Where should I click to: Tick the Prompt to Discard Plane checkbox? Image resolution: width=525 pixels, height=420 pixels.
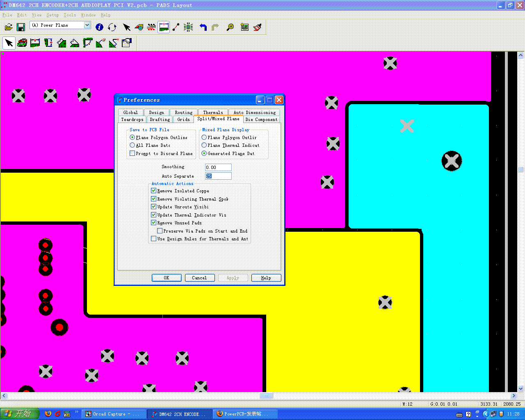point(132,153)
